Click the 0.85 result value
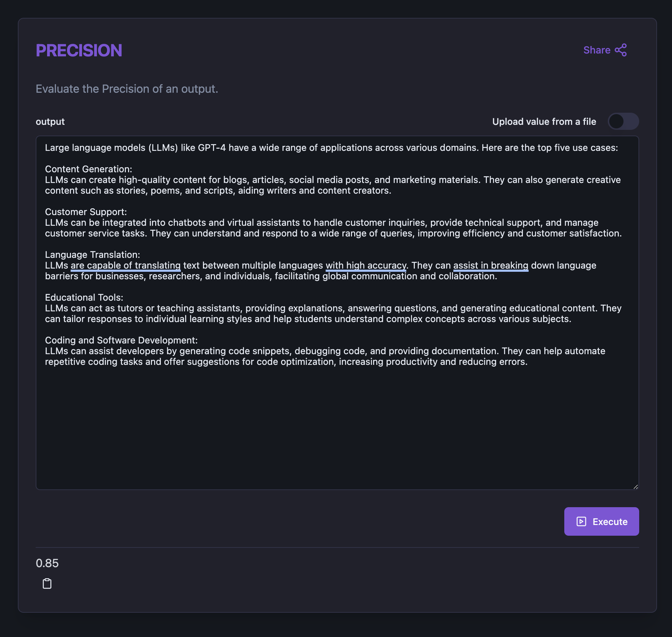Viewport: 672px width, 637px height. click(47, 563)
